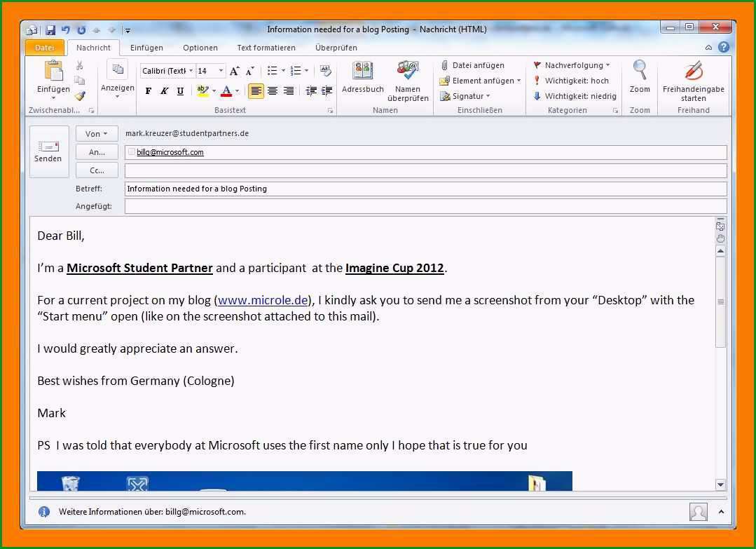The width and height of the screenshot is (756, 549).
Task: Open Outlook help question mark icon
Action: (723, 47)
